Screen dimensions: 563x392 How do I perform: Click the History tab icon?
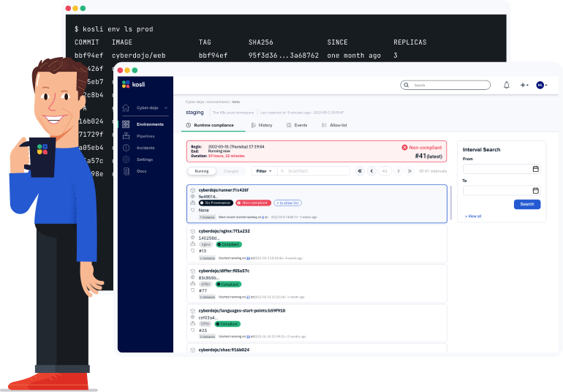(254, 125)
